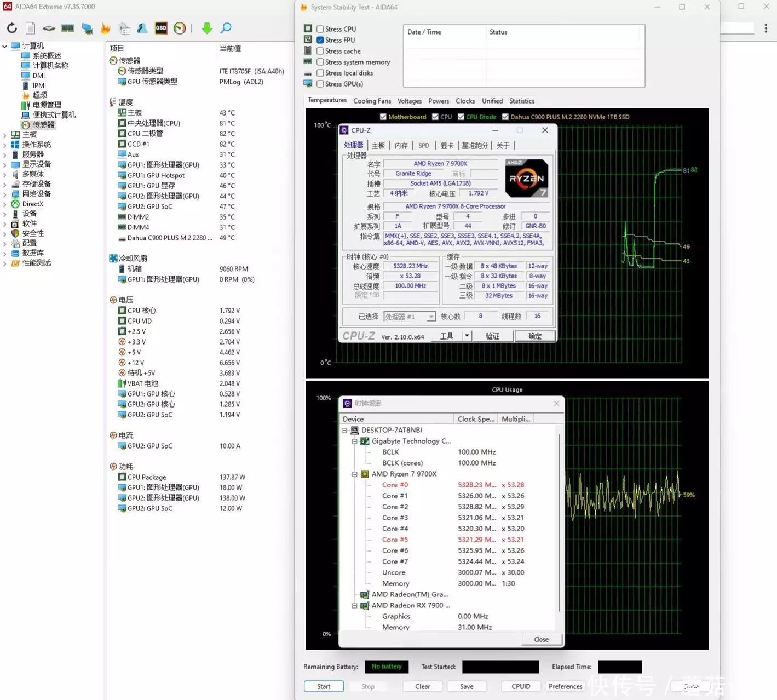Expand the 操作系统 tree node
The image size is (777, 700).
(5, 145)
